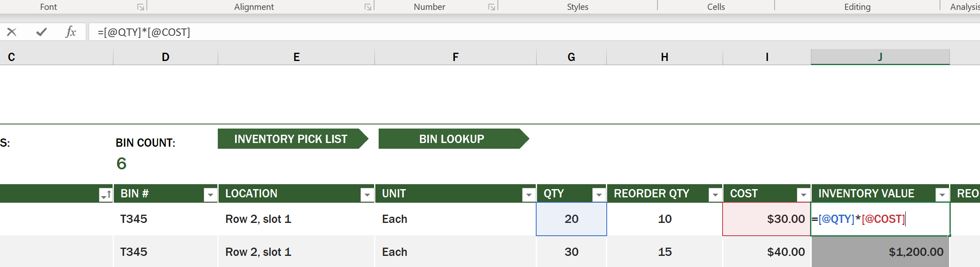Screen dimensions: 980x267
Task: Expand UNIT column filter dropdown
Action: 529,194
